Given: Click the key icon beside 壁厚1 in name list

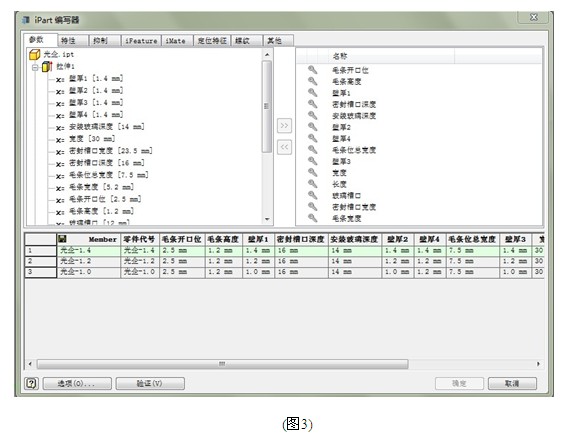Looking at the screenshot, I should pos(312,93).
